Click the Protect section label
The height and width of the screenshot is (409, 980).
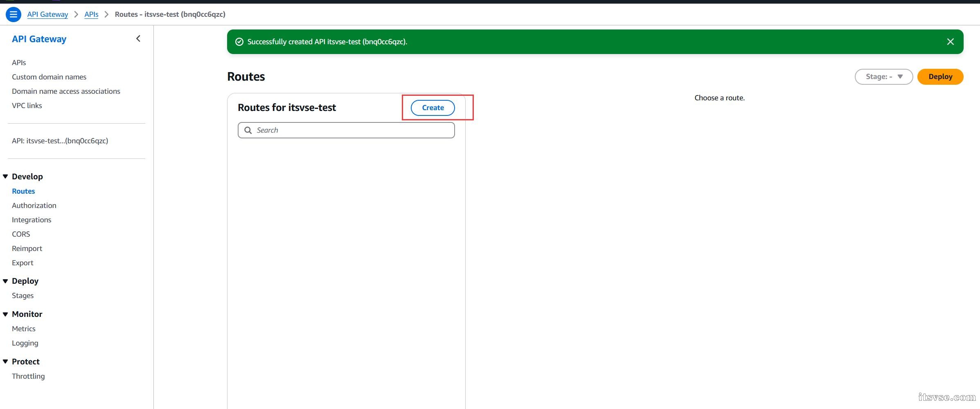26,362
